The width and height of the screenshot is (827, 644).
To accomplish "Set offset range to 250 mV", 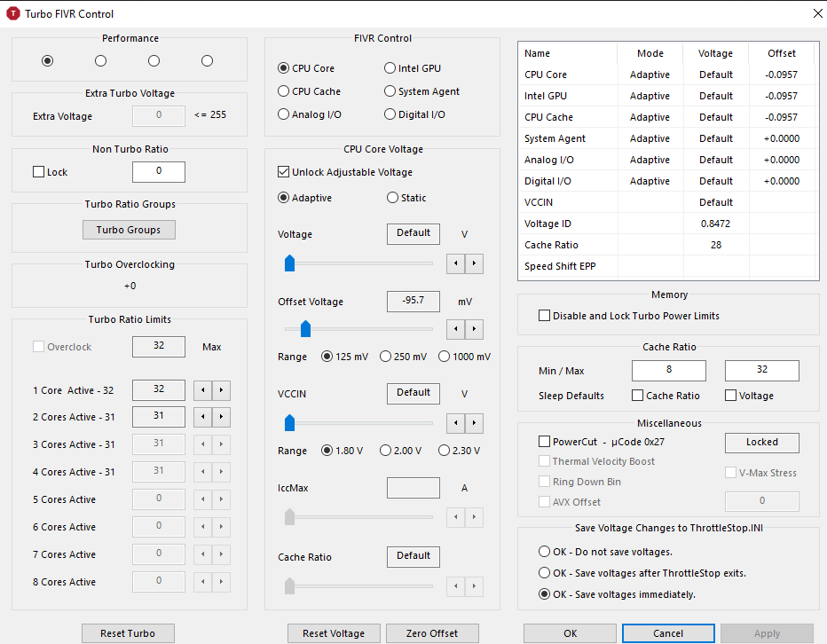I will [404, 357].
